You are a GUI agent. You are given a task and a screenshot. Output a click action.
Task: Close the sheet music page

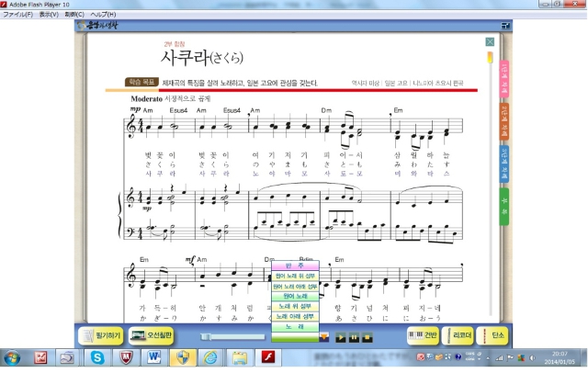[x=490, y=41]
